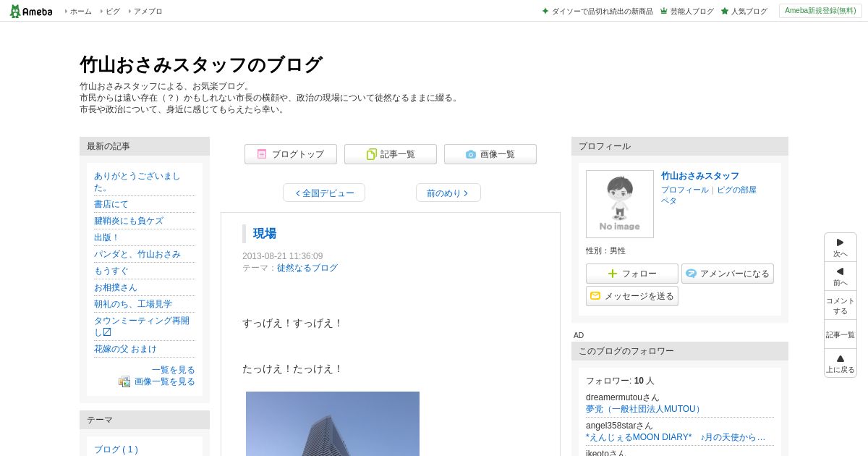Screen dimensions: 868x456
Task: Click アメンバーになる button
Action: (x=728, y=274)
